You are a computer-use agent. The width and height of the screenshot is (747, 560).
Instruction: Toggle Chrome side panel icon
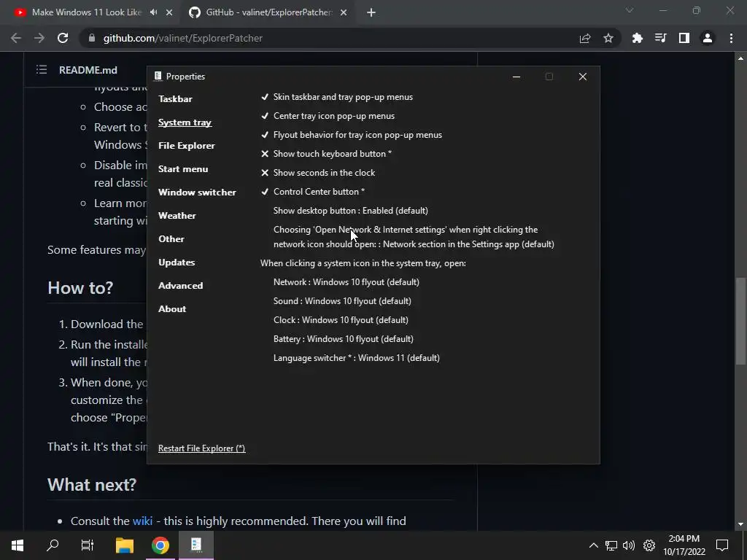(x=684, y=38)
